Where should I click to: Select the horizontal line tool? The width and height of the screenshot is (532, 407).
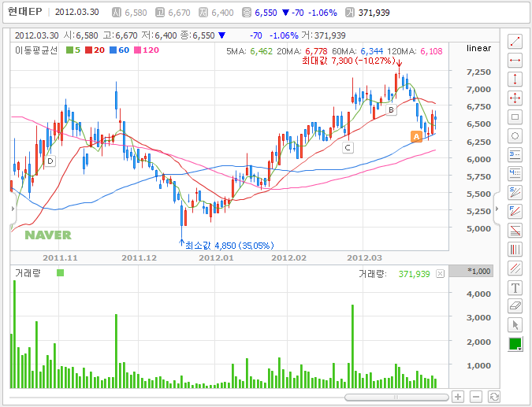515,61
